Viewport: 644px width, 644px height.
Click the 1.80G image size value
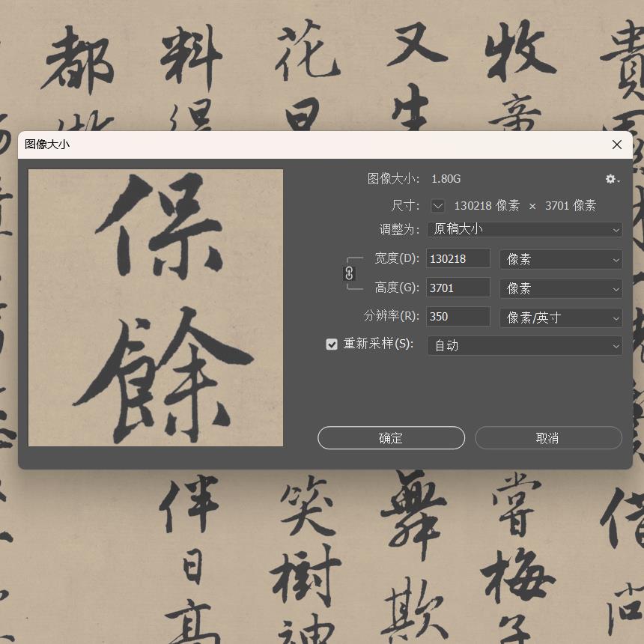446,179
